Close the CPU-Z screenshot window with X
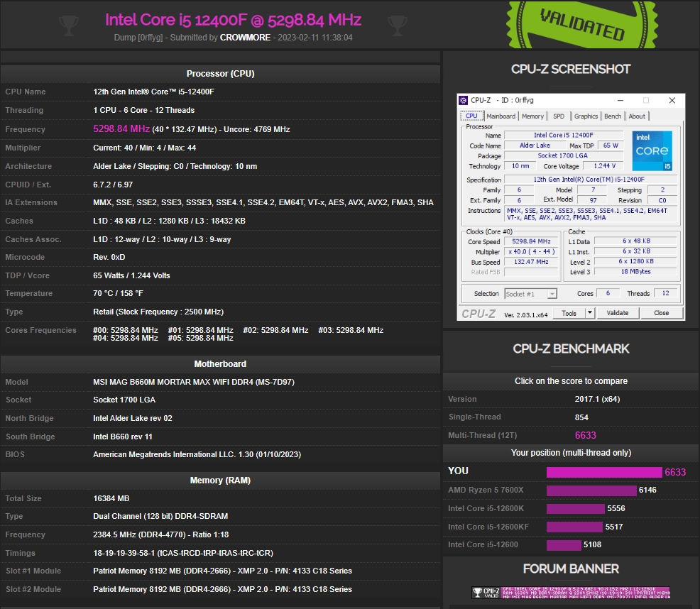 coord(672,101)
